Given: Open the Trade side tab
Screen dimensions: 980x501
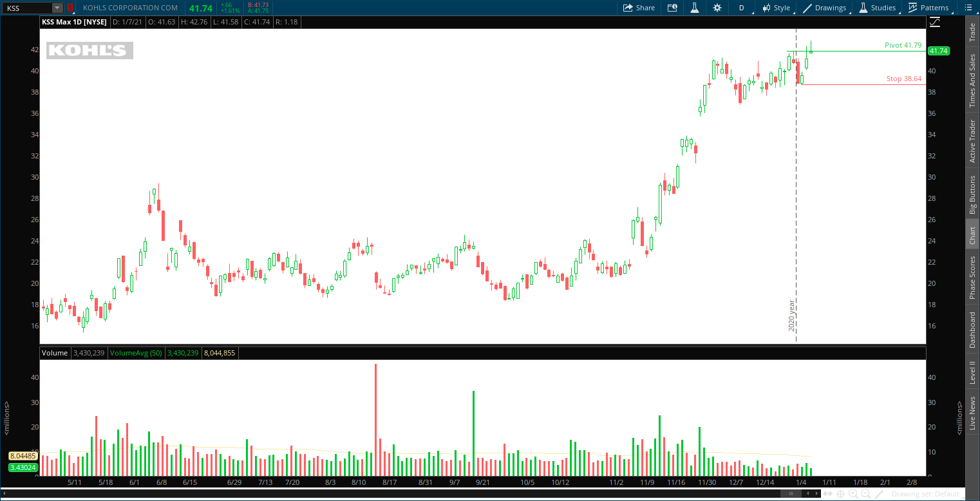Looking at the screenshot, I should point(972,32).
